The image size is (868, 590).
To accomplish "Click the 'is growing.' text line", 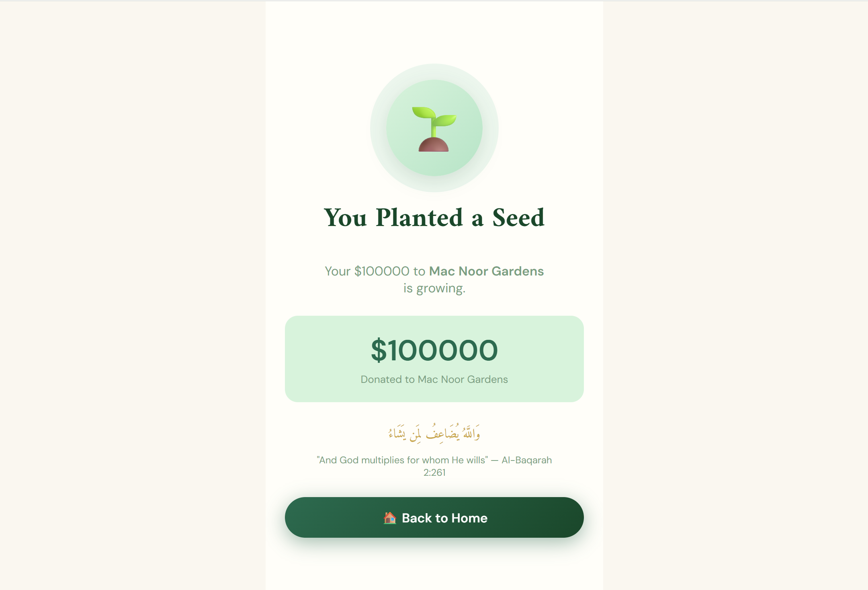I will click(434, 288).
